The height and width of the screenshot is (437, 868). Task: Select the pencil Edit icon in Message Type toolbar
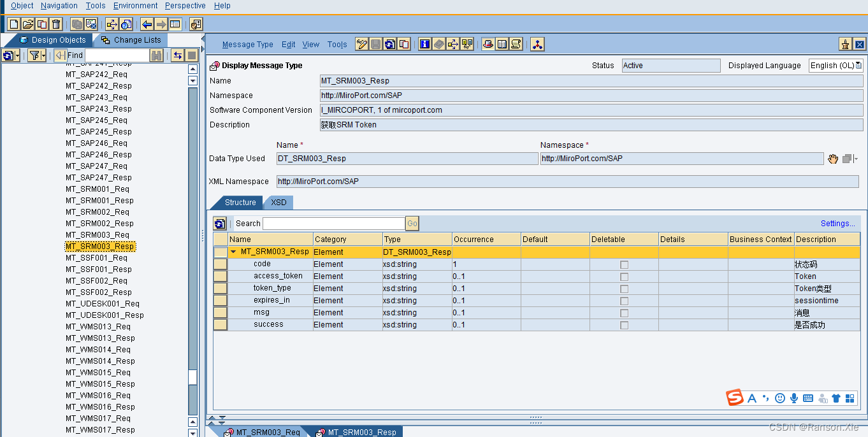361,45
